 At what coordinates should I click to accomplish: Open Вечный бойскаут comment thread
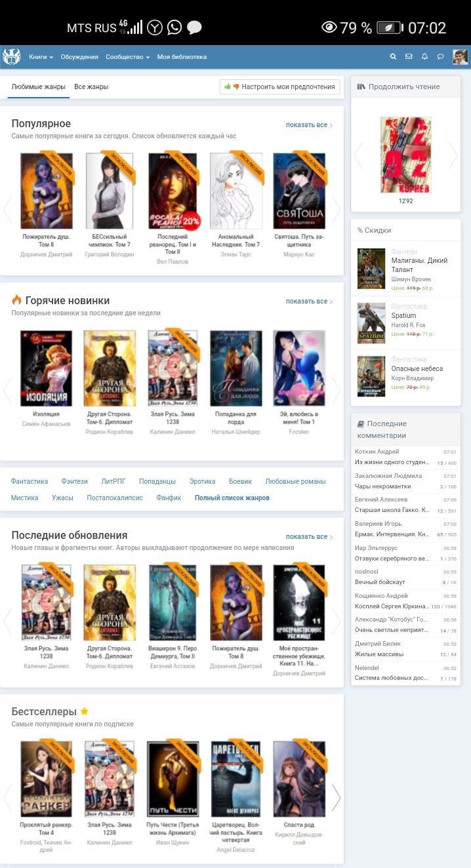[x=380, y=582]
